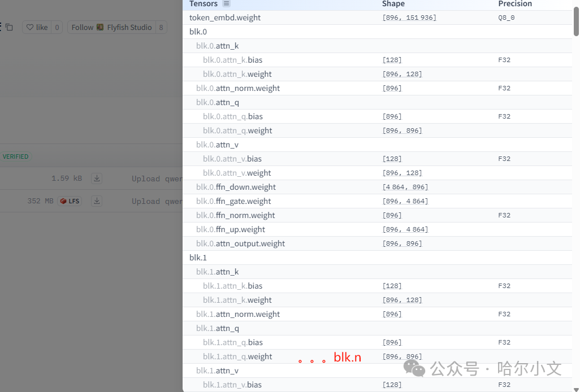Select blk.1.attn_k.weight row
The height and width of the screenshot is (392, 580).
tap(377, 300)
